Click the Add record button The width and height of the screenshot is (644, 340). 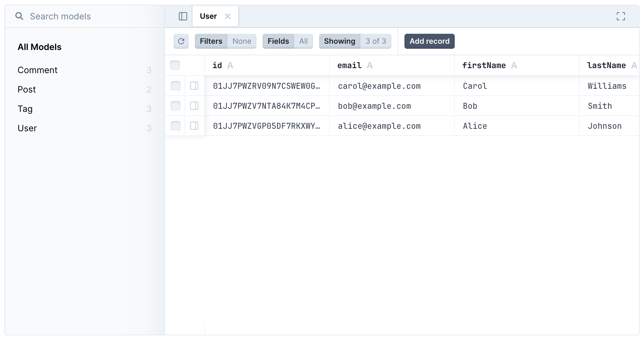429,41
